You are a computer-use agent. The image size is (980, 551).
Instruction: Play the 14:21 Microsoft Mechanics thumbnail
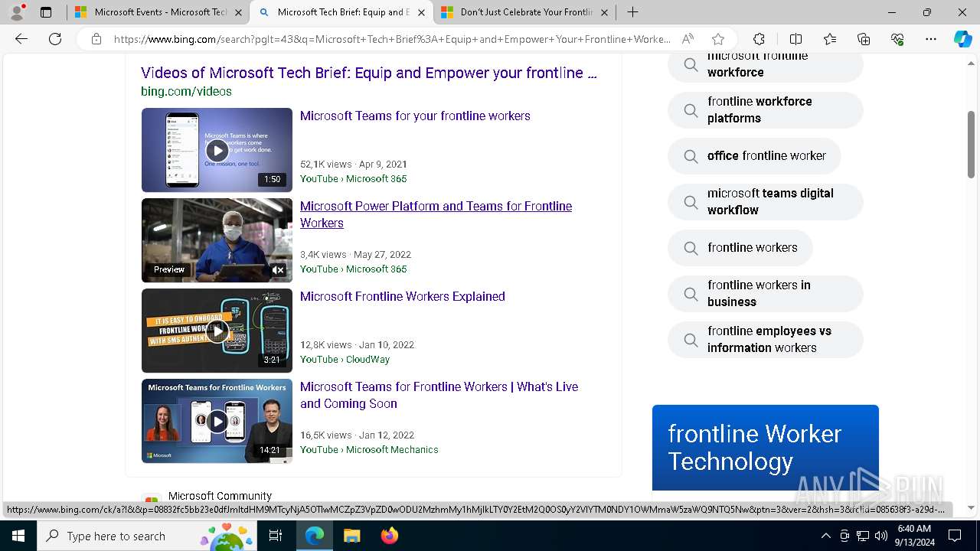(217, 421)
